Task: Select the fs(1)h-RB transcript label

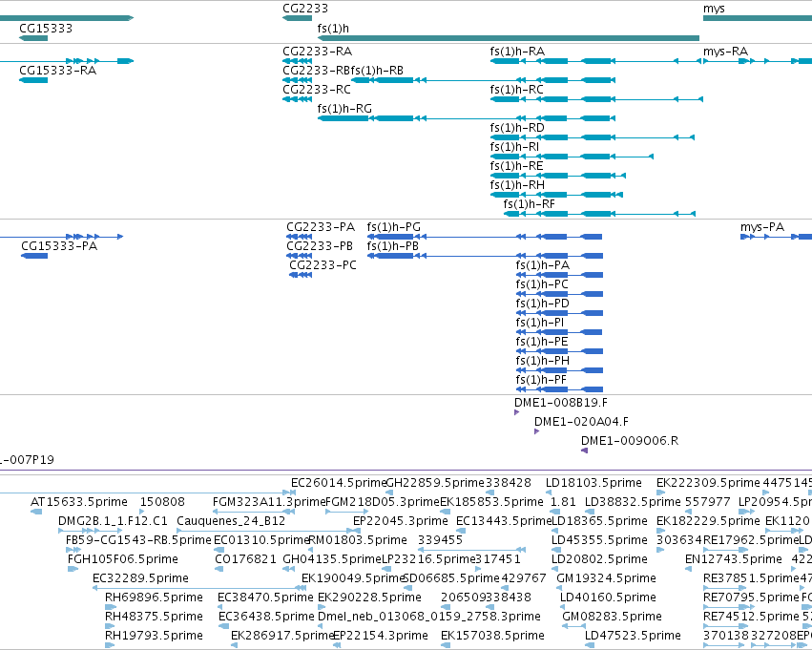Action: pyautogui.click(x=377, y=71)
